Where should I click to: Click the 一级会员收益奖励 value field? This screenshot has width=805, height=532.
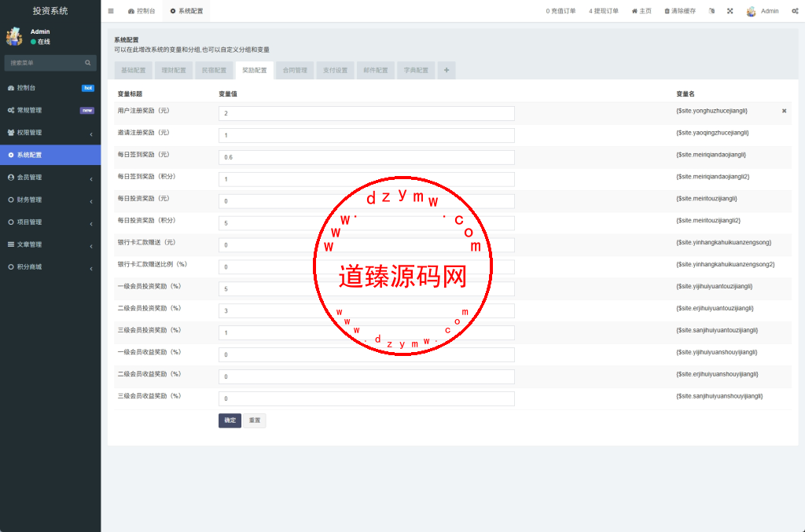pyautogui.click(x=366, y=355)
